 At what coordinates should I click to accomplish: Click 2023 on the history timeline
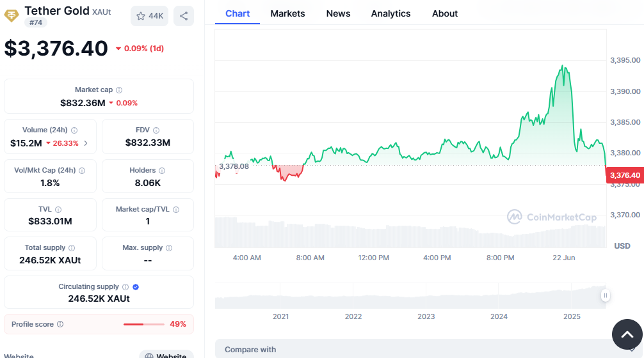pyautogui.click(x=426, y=316)
